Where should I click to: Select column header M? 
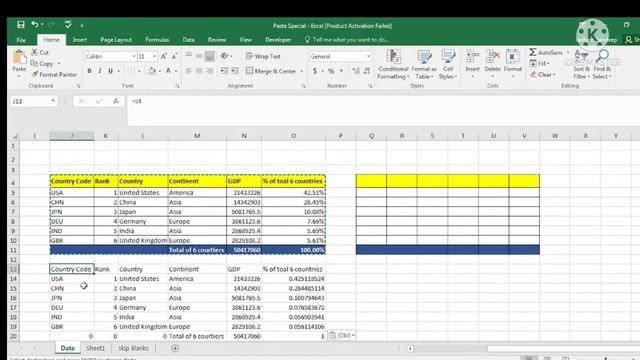(x=197, y=136)
